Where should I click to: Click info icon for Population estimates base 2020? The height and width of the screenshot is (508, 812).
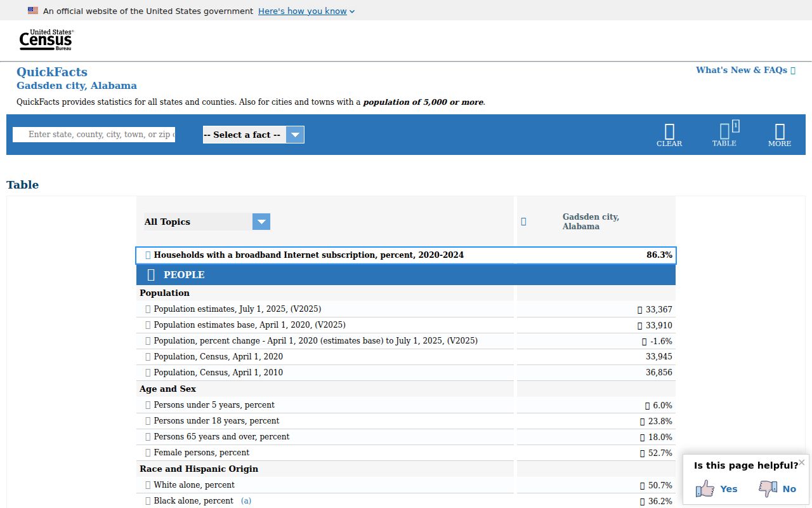click(148, 325)
